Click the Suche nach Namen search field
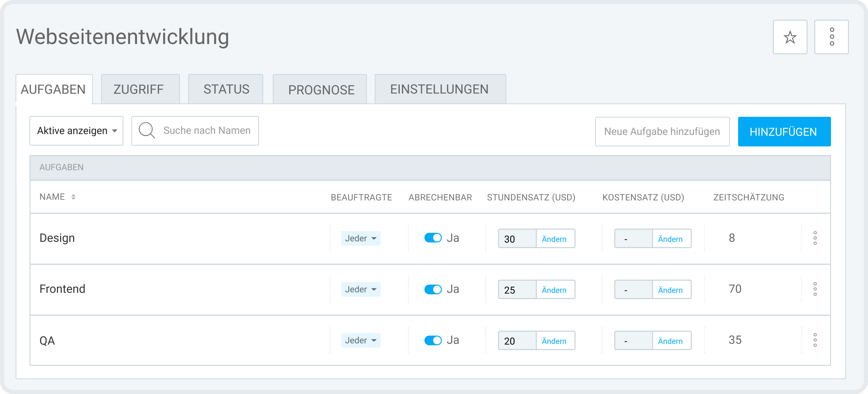Screen dimensions: 868x394 point(206,131)
